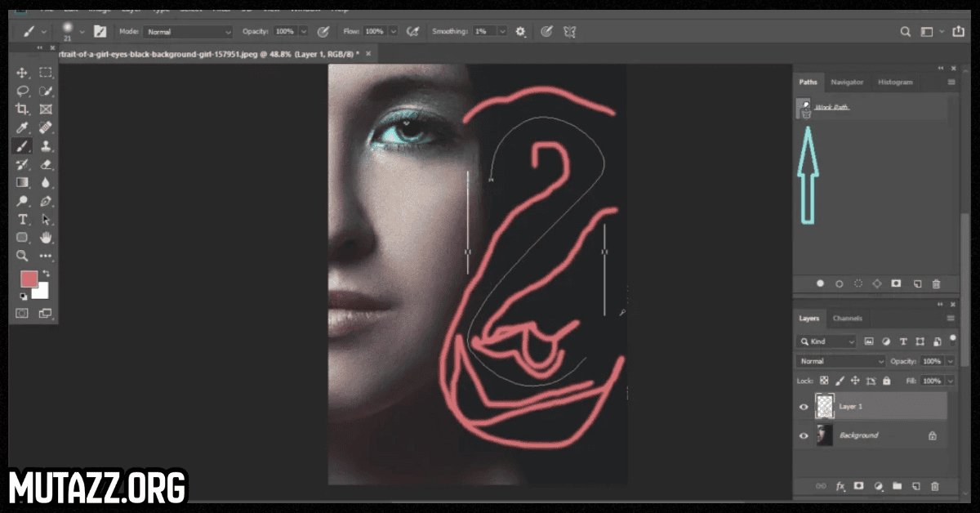Select the Eraser tool
This screenshot has width=980, height=513.
[46, 165]
